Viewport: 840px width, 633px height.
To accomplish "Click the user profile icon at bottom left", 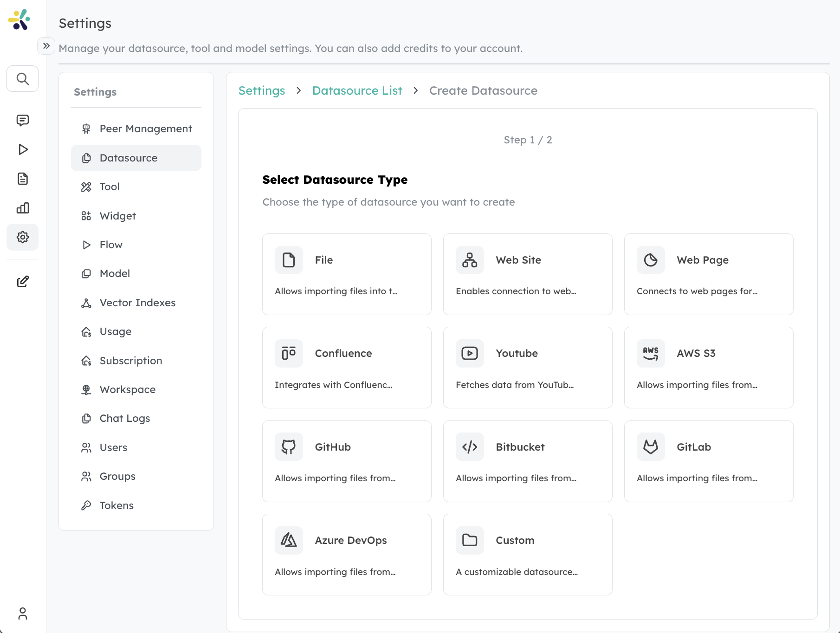I will click(22, 614).
